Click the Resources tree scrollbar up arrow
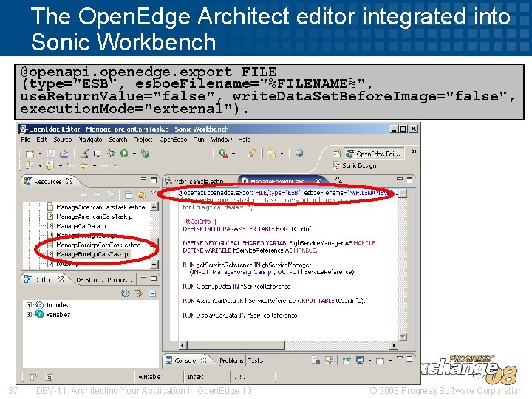Screen dimensions: 532x399 click(x=154, y=207)
